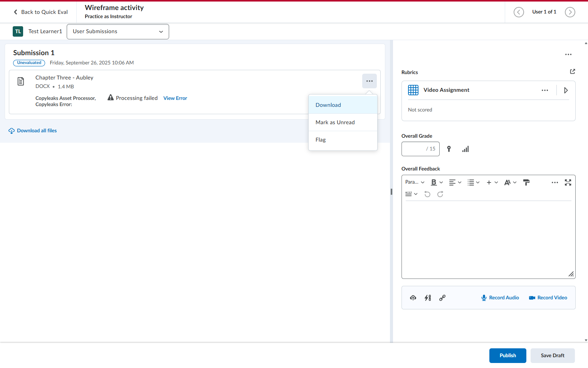Open the text alignment dropdown

(x=455, y=182)
